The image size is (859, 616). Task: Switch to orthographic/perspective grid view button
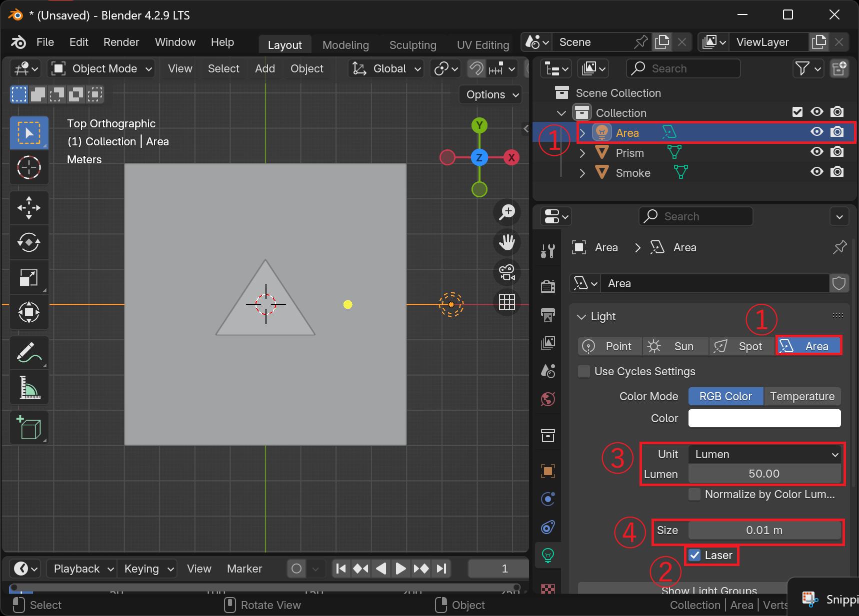tap(506, 302)
